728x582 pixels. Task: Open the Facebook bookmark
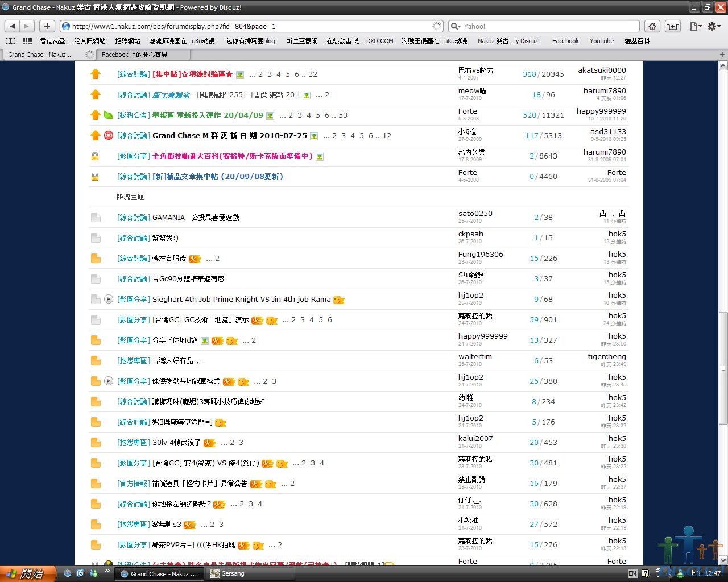(x=565, y=41)
